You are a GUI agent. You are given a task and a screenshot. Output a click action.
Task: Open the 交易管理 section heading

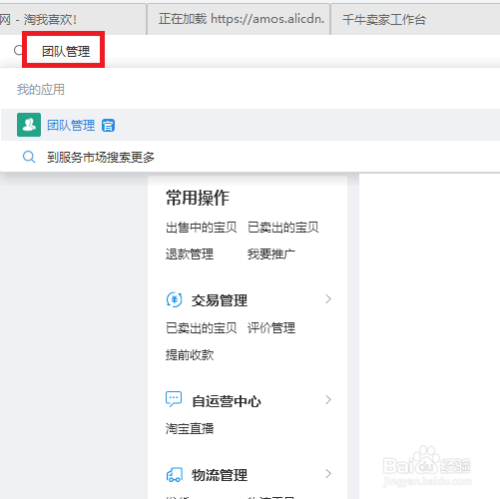pyautogui.click(x=219, y=300)
